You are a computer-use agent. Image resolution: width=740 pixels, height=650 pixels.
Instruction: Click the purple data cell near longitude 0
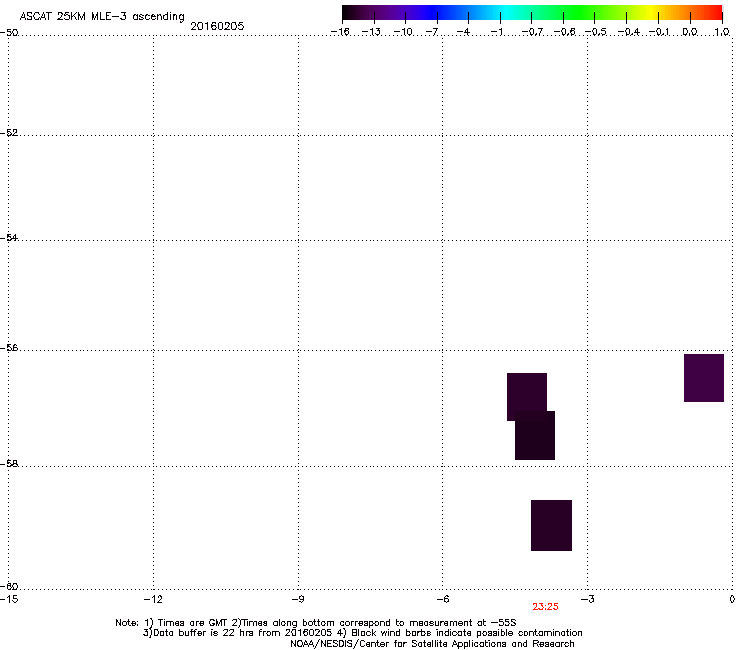click(704, 378)
